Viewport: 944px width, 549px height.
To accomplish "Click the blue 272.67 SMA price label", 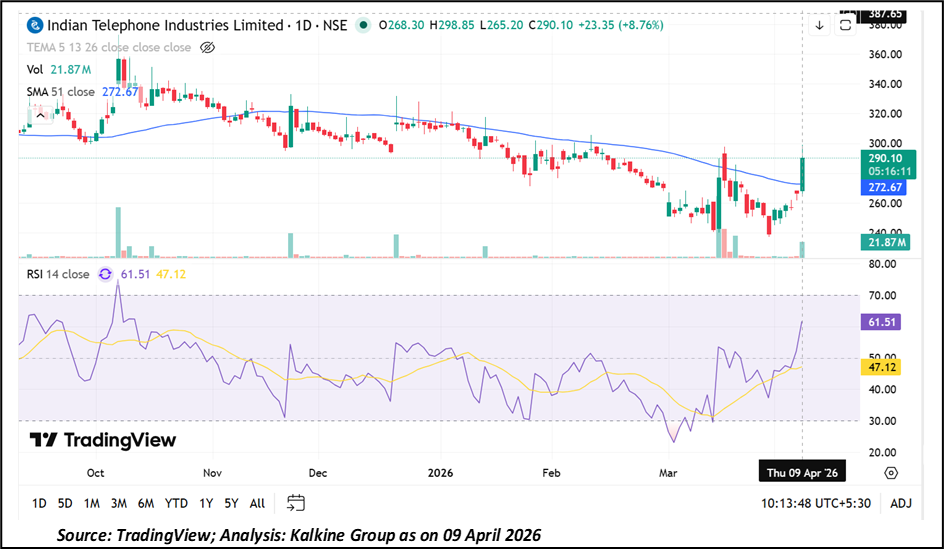I will [x=883, y=187].
